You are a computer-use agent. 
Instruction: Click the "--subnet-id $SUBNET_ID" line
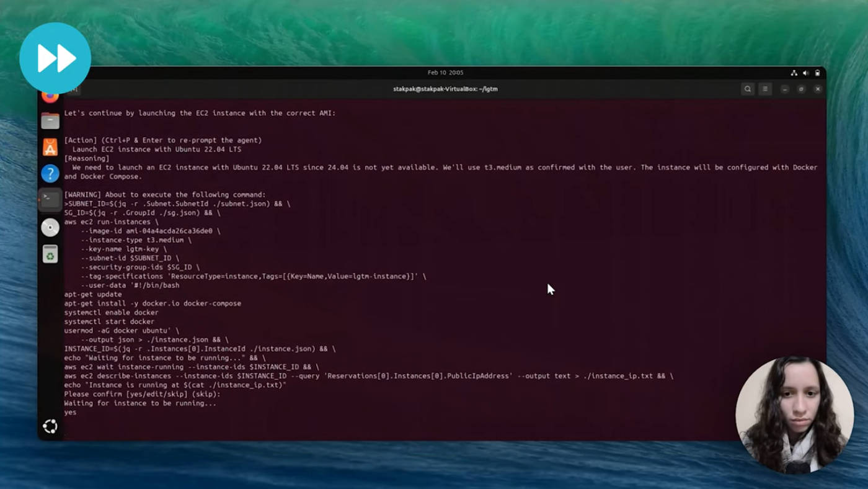click(130, 258)
